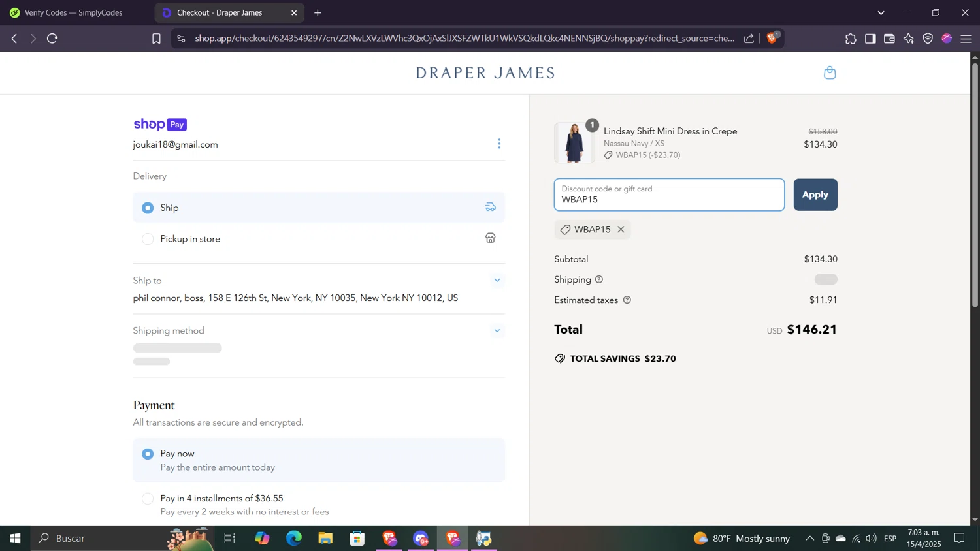This screenshot has width=980, height=551.
Task: Open the Leo AI sparkle icon
Action: 909,39
